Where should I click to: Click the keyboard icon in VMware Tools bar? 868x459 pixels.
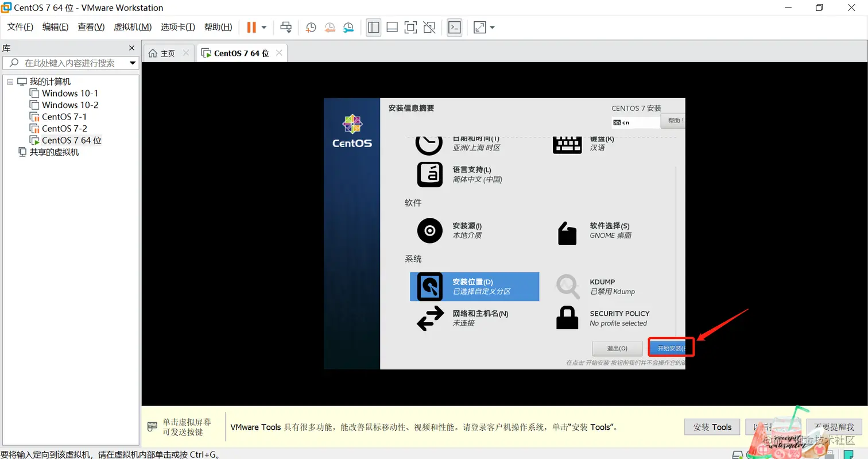pyautogui.click(x=153, y=426)
